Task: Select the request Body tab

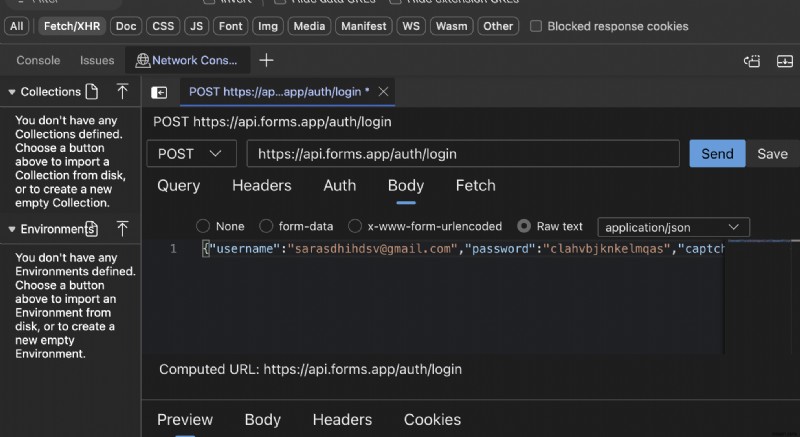Action: tap(406, 186)
